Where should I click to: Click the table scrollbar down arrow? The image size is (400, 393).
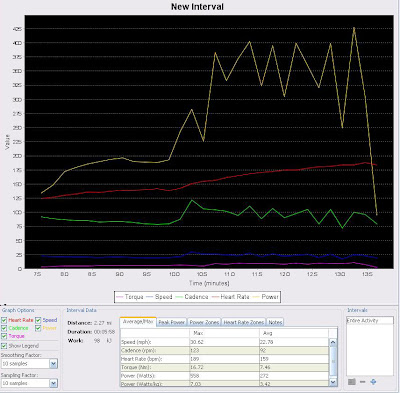pos(333,382)
